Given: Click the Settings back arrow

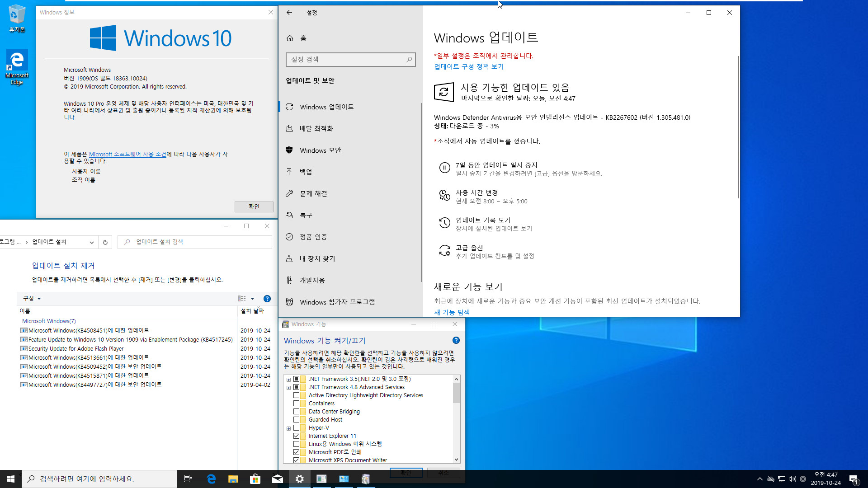Looking at the screenshot, I should click(x=289, y=13).
